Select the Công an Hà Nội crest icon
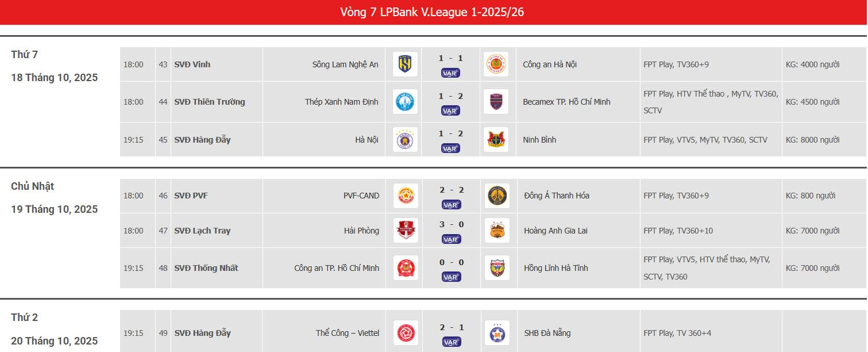 pos(497,64)
